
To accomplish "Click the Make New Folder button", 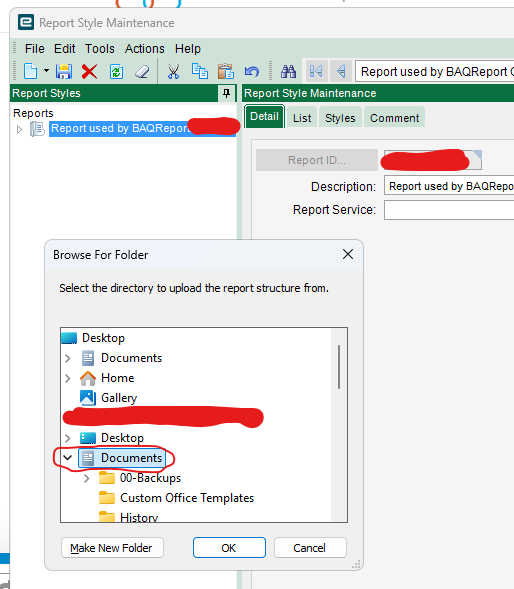I will click(x=112, y=548).
